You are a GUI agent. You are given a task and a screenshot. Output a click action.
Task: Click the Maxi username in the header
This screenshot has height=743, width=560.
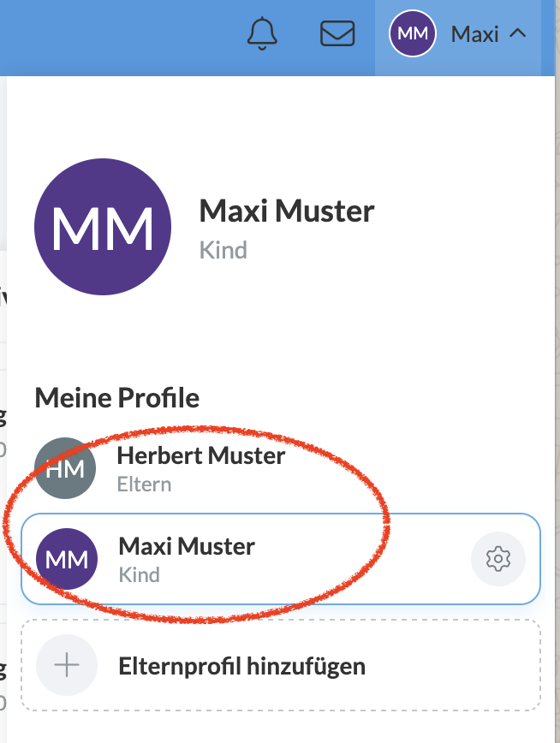coord(474,34)
